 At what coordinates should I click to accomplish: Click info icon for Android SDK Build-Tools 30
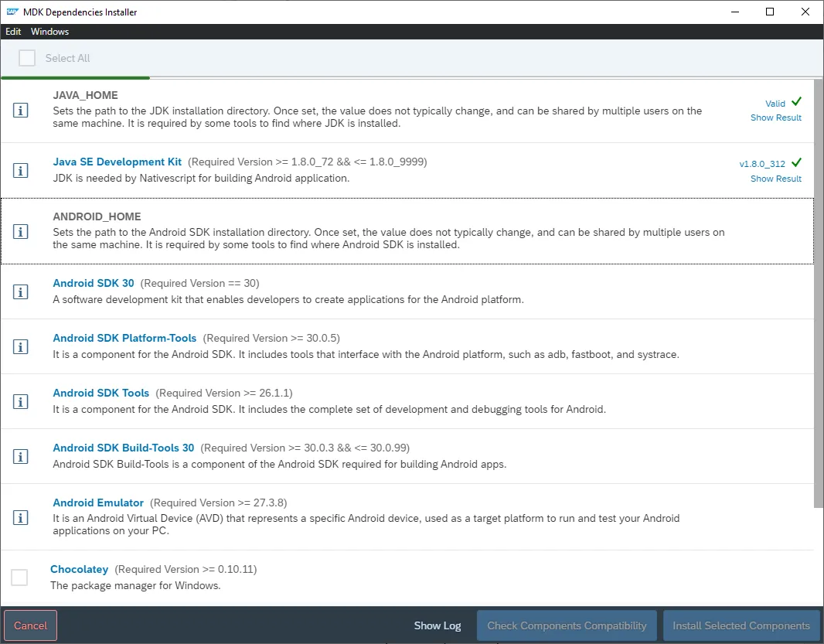point(21,456)
